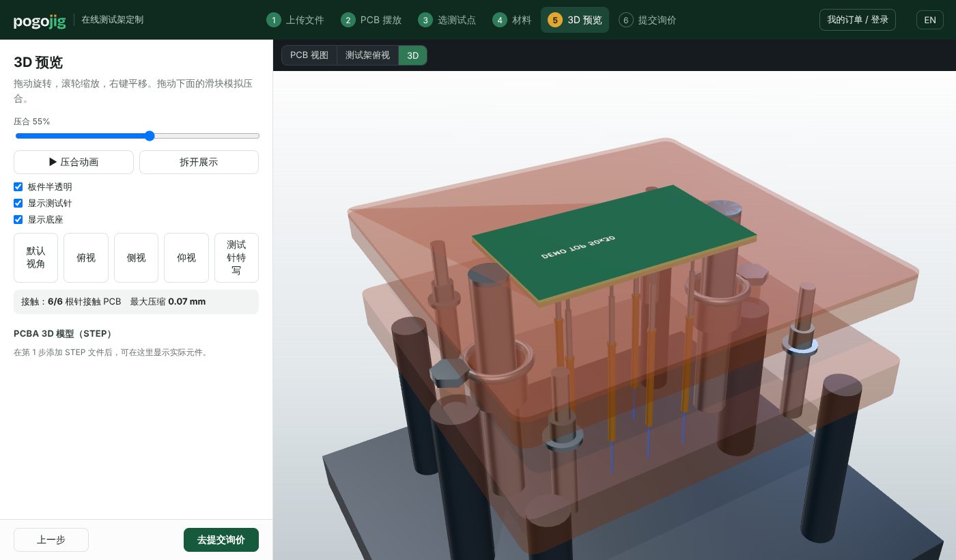This screenshot has height=560, width=956.
Task: Go to step 4 材料
Action: tap(511, 20)
